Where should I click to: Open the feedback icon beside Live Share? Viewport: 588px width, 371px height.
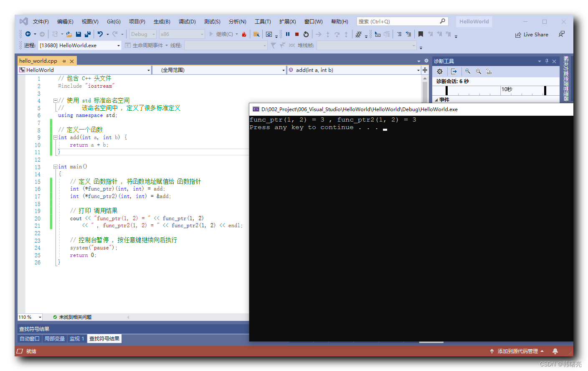562,34
